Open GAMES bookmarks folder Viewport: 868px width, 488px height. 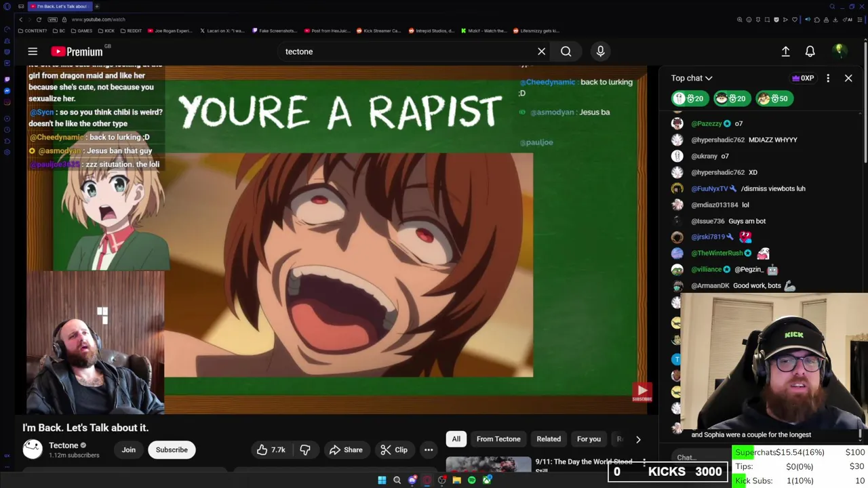tap(81, 30)
